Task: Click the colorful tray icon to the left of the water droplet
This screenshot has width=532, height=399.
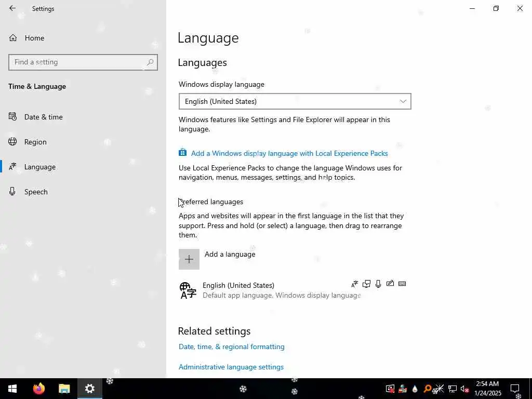Action: click(403, 389)
